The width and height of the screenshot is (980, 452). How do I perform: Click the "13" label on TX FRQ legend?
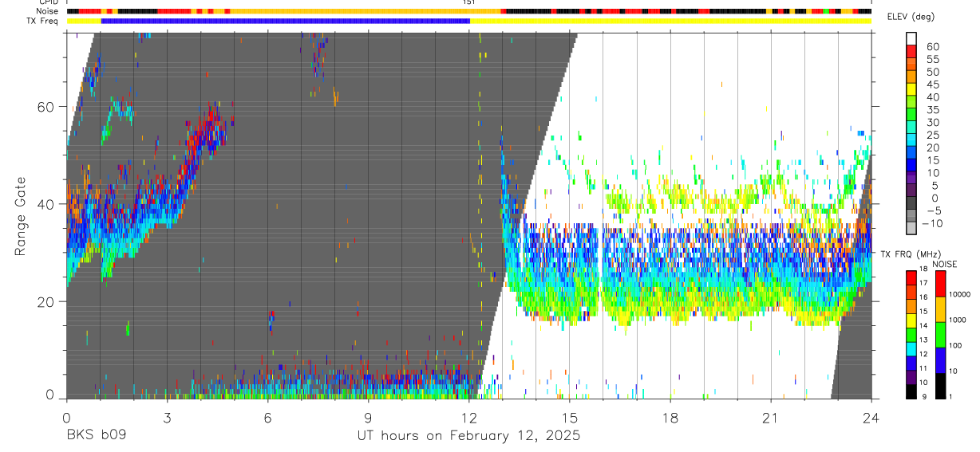[922, 340]
